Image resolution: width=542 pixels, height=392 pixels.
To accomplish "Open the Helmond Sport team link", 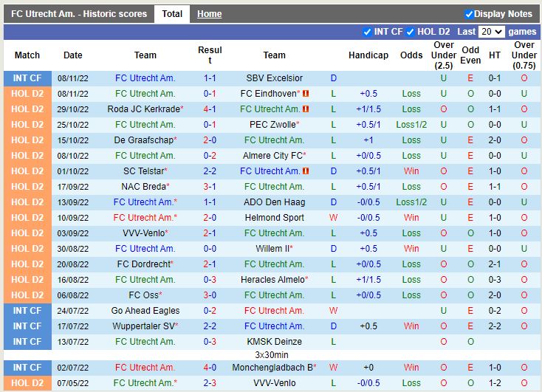I will point(274,218).
